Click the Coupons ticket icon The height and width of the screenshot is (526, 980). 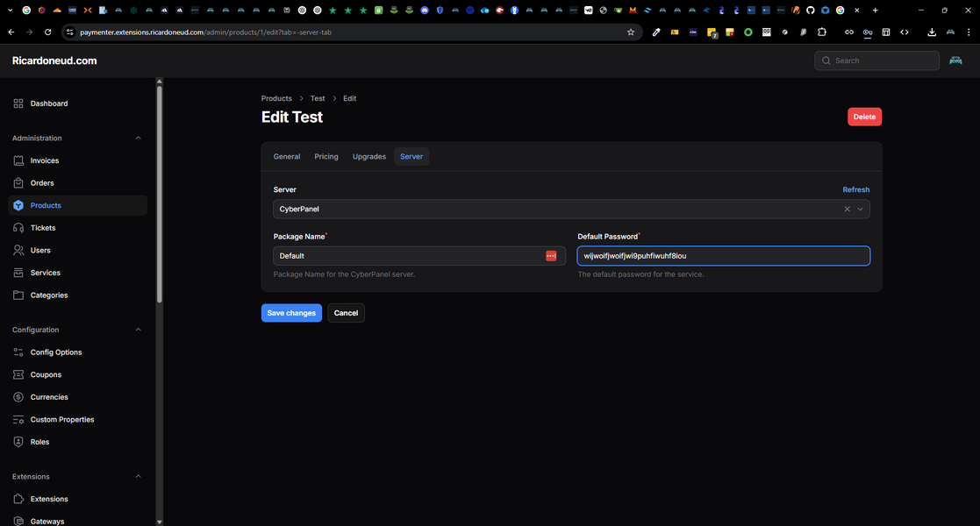pos(18,375)
